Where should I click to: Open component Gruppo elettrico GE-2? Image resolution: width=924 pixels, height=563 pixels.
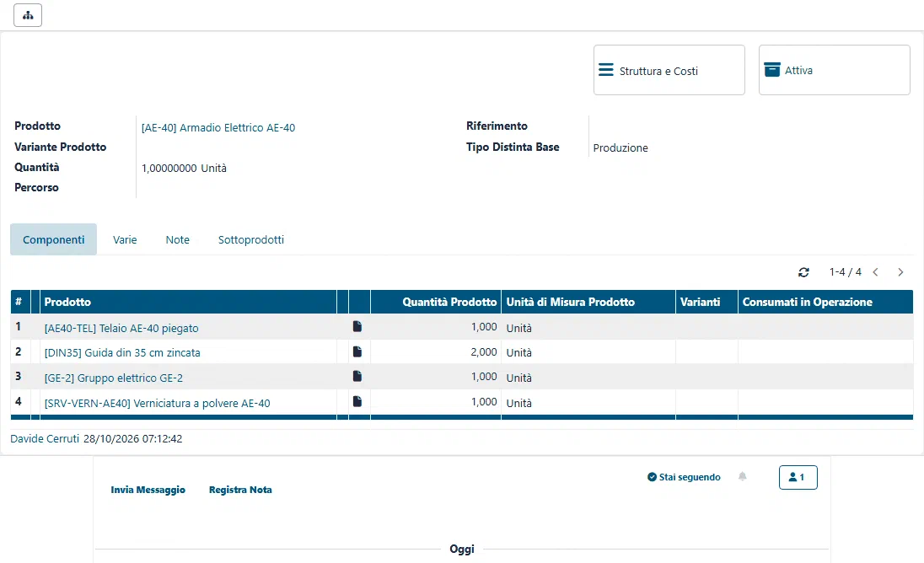(114, 378)
